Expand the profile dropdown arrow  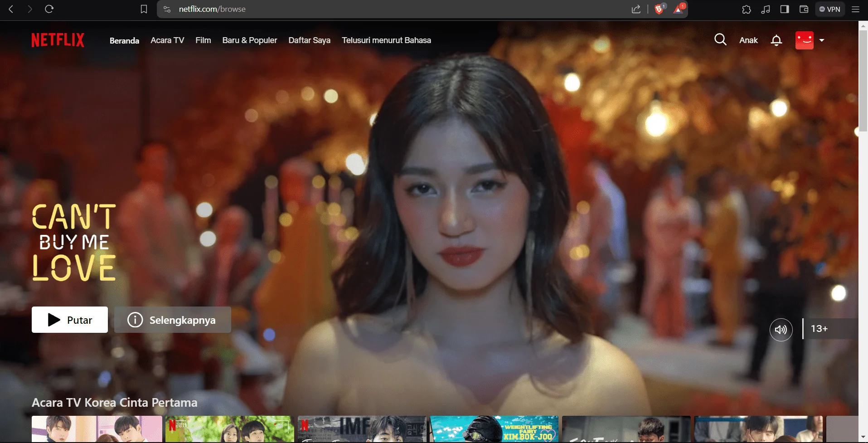[x=822, y=40]
